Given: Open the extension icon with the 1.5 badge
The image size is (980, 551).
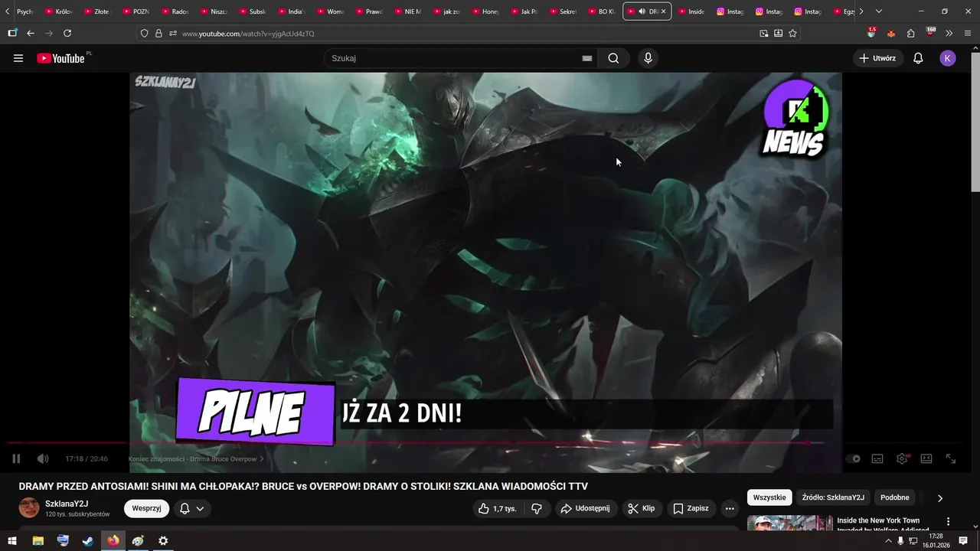Looking at the screenshot, I should click(x=871, y=33).
